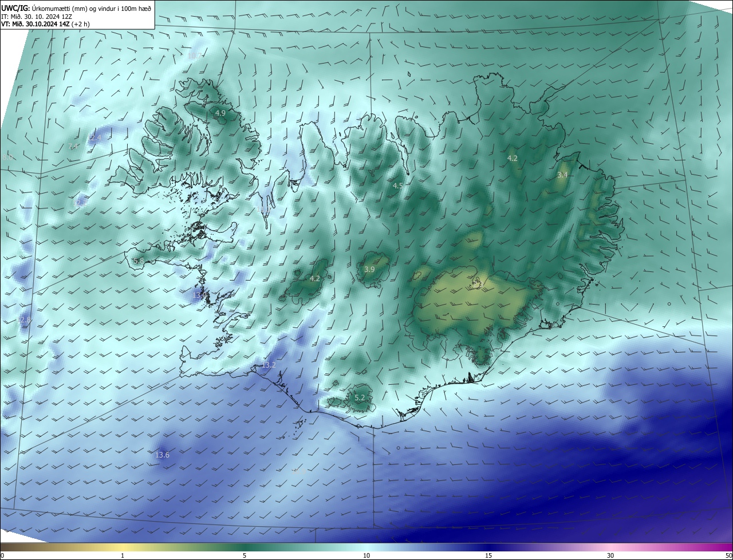The width and height of the screenshot is (733, 560).
Task: Click the 4.9 value label in the Westfjords
Action: tap(220, 113)
